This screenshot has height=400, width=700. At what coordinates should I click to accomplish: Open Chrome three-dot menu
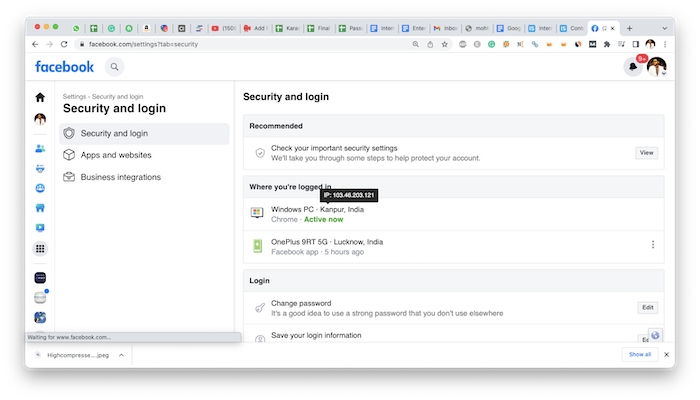665,44
